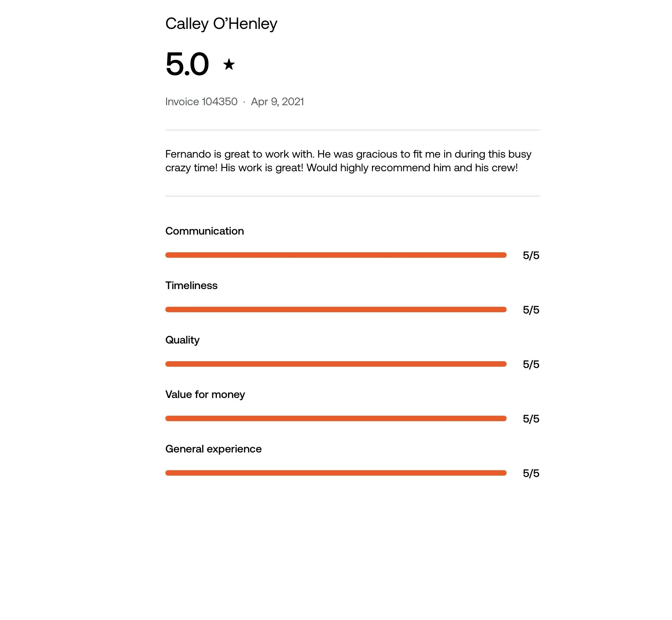
Task: Click the Communication rating bar
Action: click(x=336, y=255)
